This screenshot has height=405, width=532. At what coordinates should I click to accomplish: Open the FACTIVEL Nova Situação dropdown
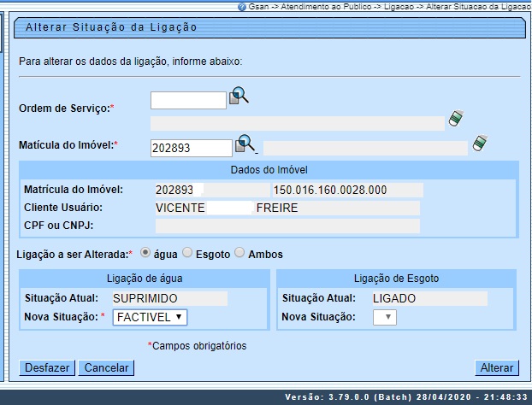[150, 317]
